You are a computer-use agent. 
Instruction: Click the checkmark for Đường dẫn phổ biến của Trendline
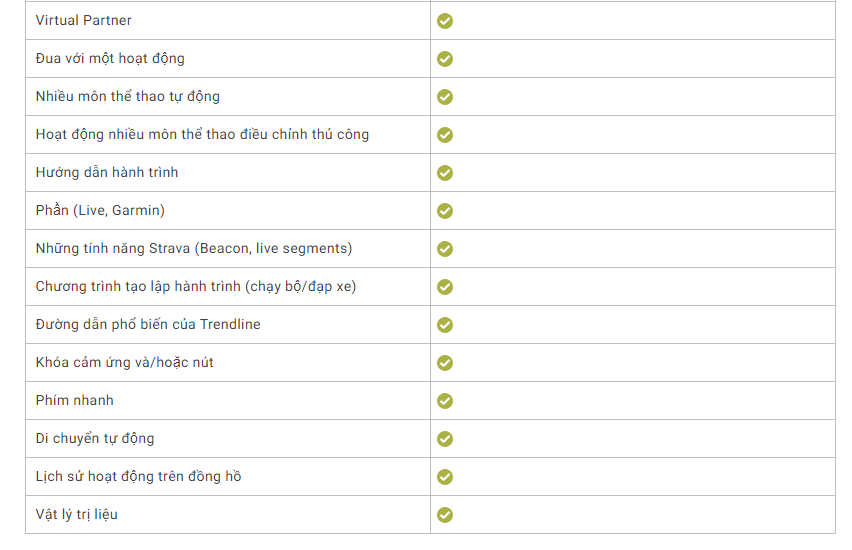(444, 325)
